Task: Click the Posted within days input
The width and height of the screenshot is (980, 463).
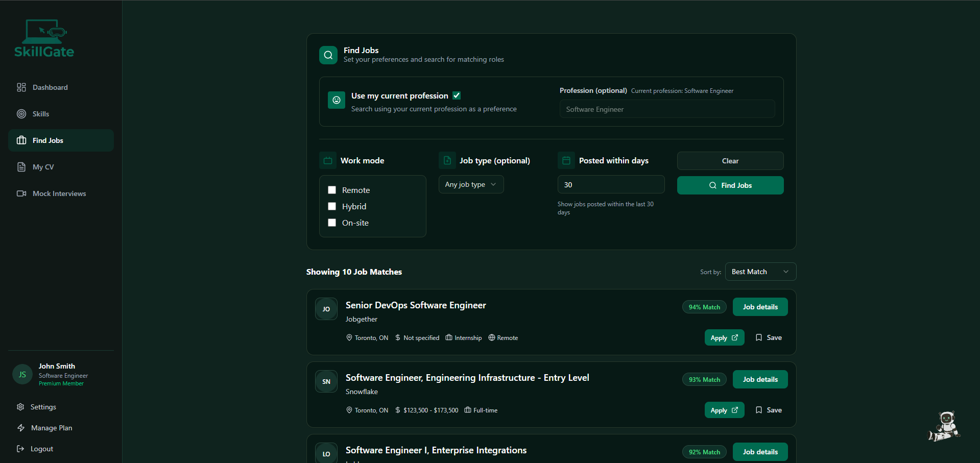Action: pyautogui.click(x=611, y=184)
